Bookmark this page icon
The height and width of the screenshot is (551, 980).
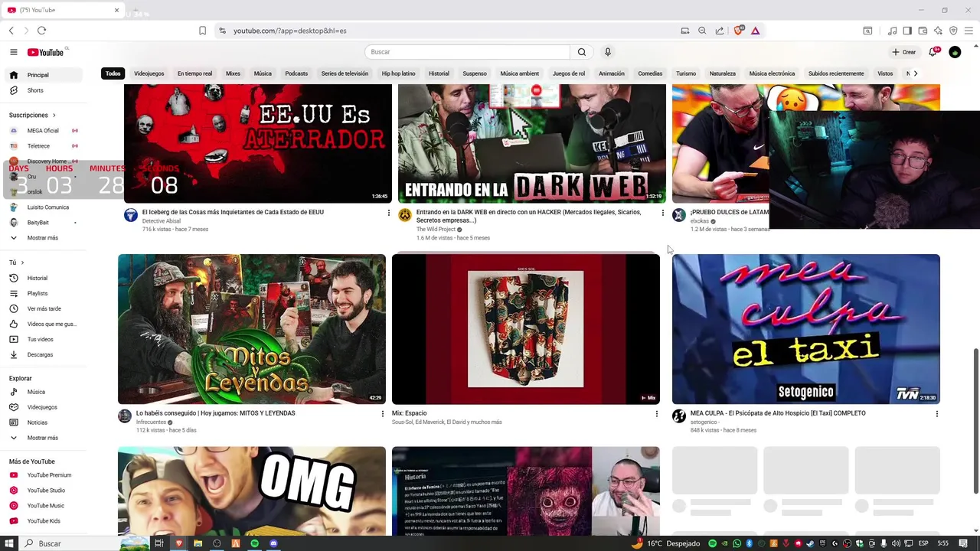(x=202, y=31)
